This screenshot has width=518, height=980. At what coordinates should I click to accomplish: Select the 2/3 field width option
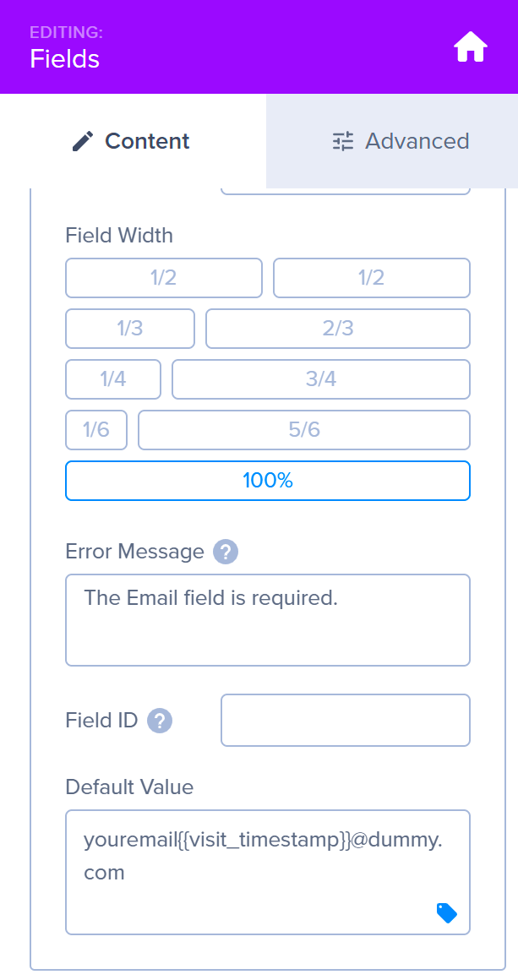click(x=337, y=328)
